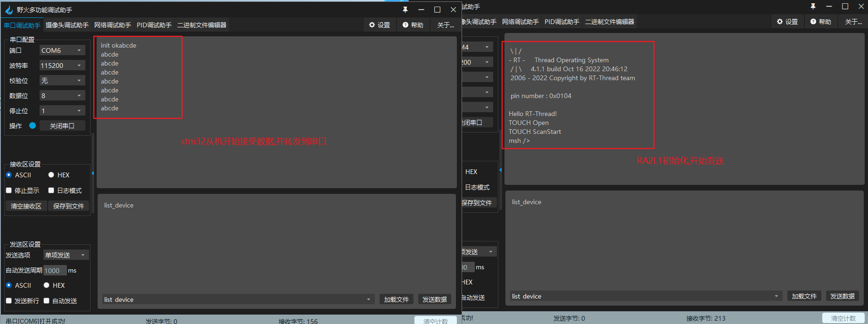Viewport: 868px width, 324px height.
Task: Click 关闭串口 button in left window
Action: [x=62, y=126]
